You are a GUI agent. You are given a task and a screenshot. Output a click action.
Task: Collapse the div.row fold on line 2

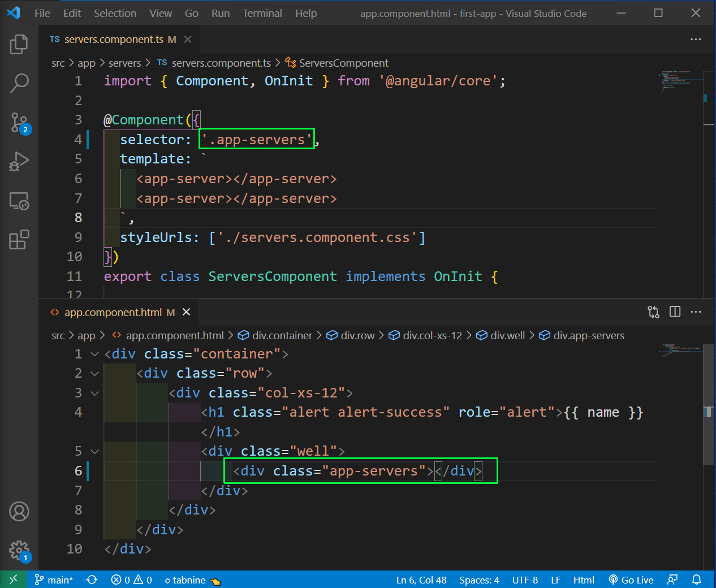[x=94, y=373]
